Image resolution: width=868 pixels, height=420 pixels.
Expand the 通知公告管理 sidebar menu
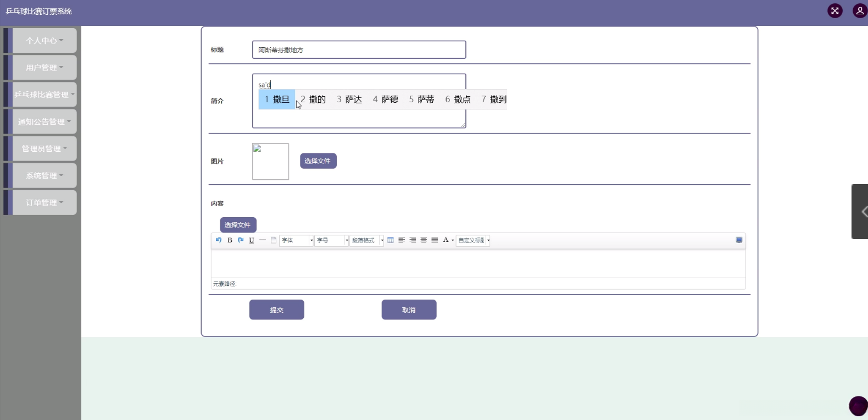point(44,121)
